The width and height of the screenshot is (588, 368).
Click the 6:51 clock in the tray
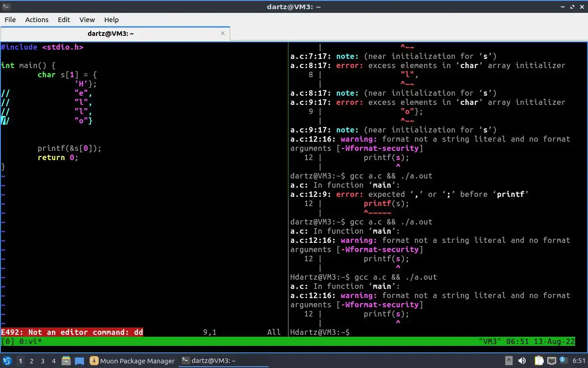pos(579,361)
